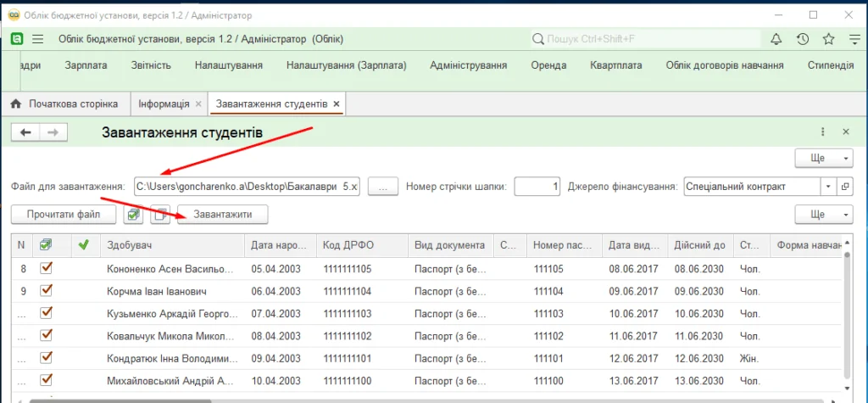The width and height of the screenshot is (868, 403).
Task: Open the Стипендія section
Action: 831,65
